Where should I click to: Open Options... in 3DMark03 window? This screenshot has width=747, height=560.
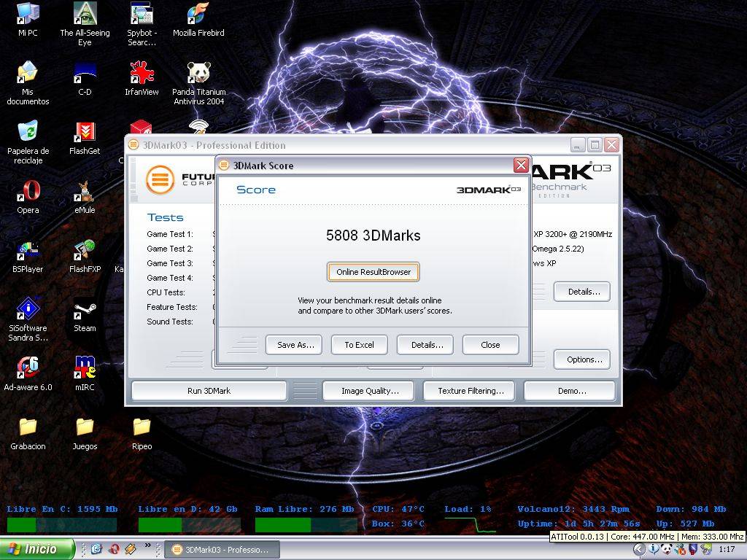(x=582, y=359)
